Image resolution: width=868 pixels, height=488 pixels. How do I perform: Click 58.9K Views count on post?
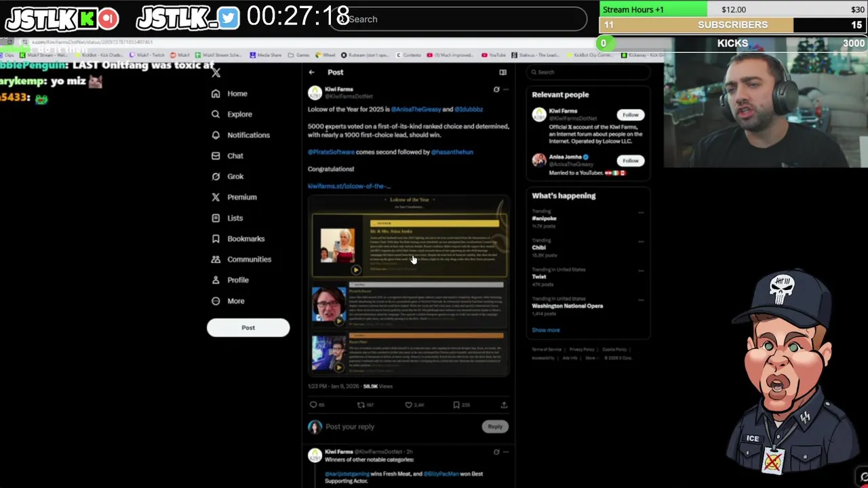378,386
